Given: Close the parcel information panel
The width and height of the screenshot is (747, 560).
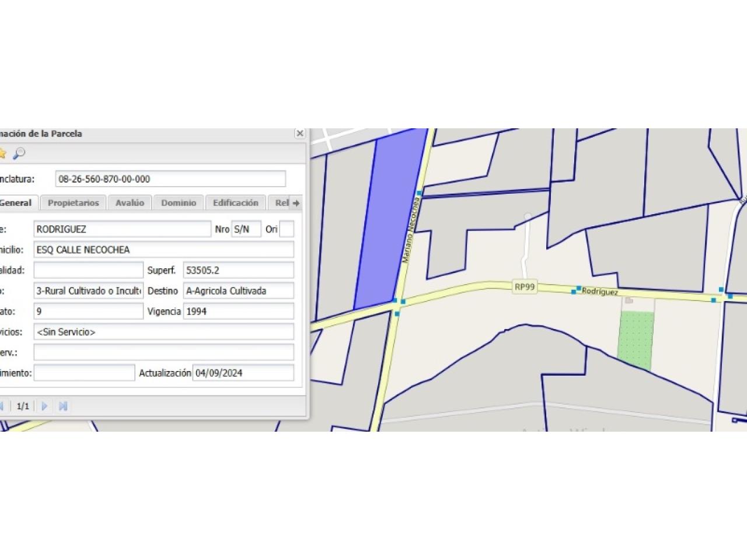Looking at the screenshot, I should 299,134.
